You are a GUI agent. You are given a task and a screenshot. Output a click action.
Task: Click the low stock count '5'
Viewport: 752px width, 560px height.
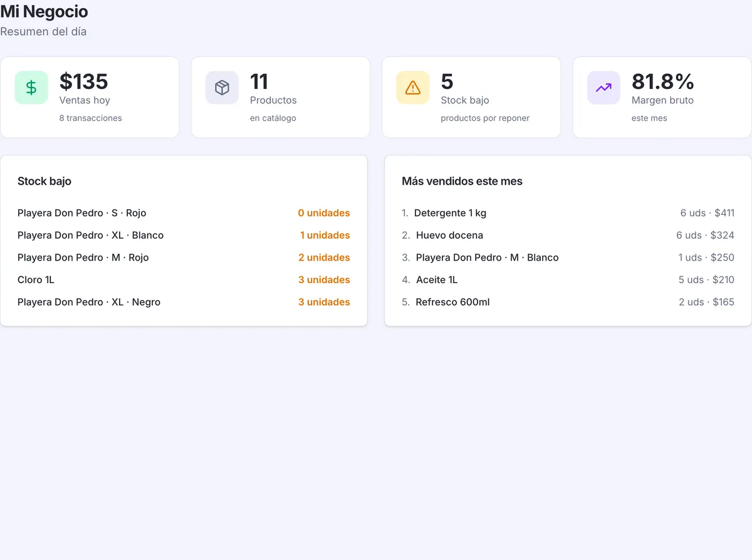[447, 81]
